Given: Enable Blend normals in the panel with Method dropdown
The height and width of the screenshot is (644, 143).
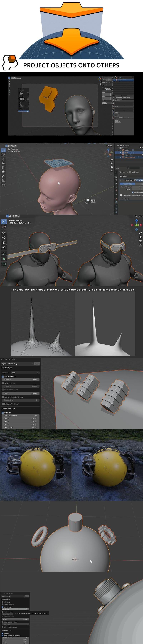Looking at the screenshot, I should pyautogui.click(x=3, y=383).
